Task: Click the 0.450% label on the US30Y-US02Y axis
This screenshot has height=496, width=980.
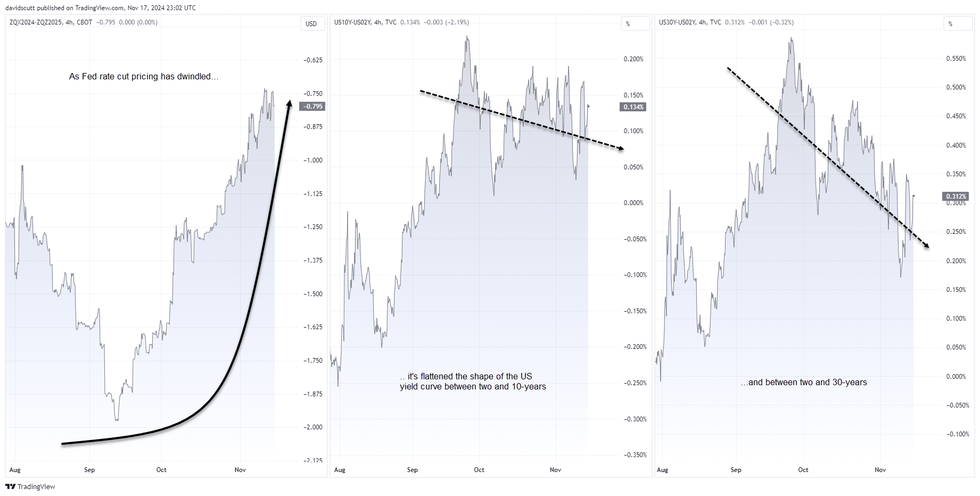Action: (x=956, y=116)
